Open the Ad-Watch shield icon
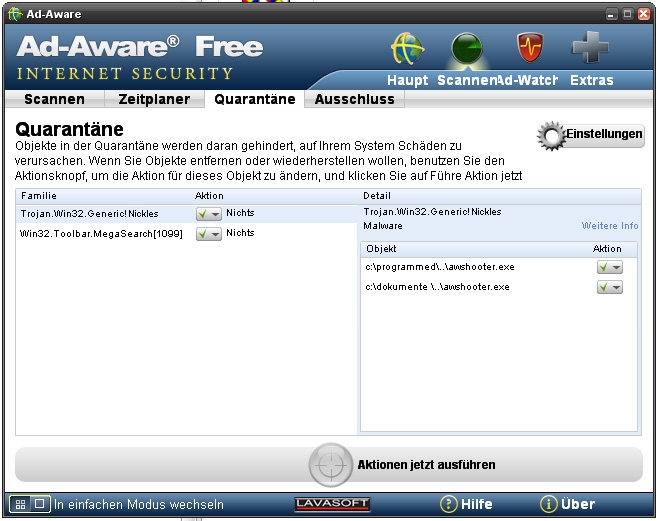Image resolution: width=659 pixels, height=521 pixels. pyautogui.click(x=530, y=48)
